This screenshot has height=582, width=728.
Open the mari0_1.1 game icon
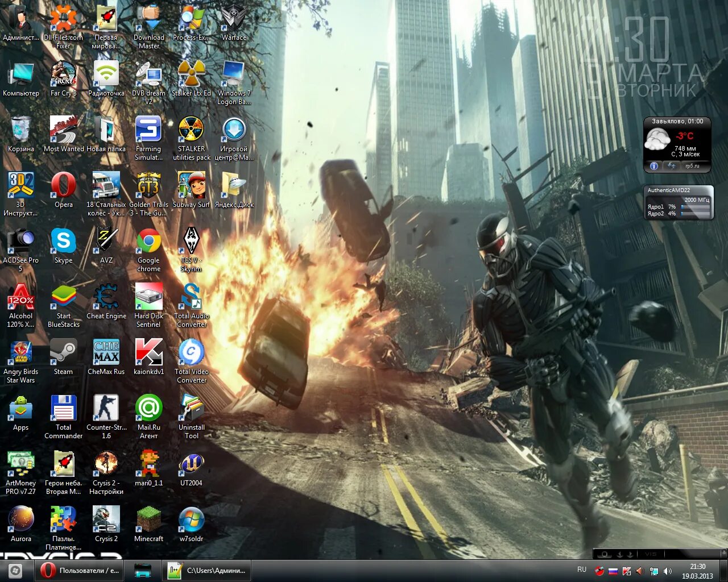[x=148, y=468]
